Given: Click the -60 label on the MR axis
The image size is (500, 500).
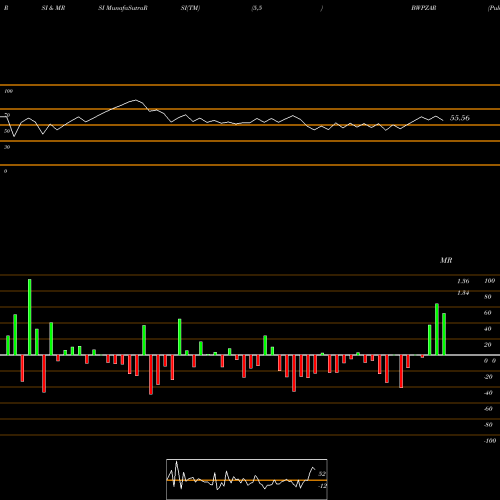Looking at the screenshot, I should [x=488, y=409].
